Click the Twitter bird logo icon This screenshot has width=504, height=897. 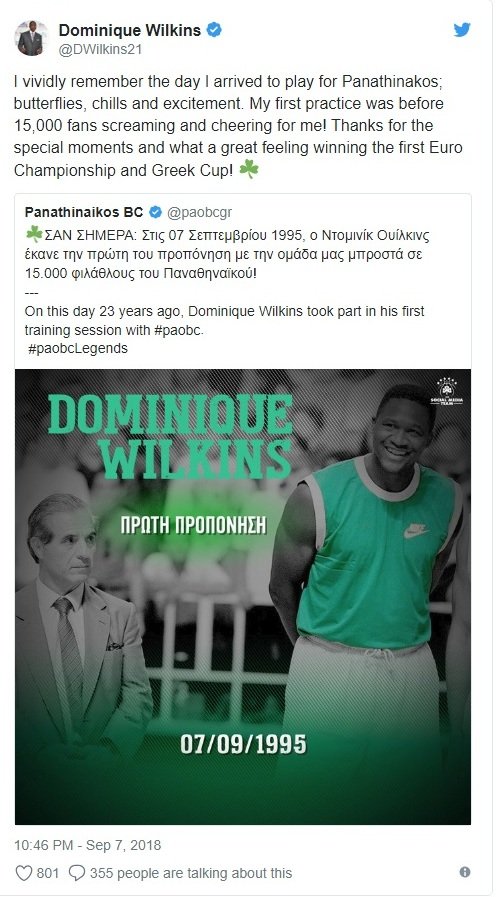[462, 30]
